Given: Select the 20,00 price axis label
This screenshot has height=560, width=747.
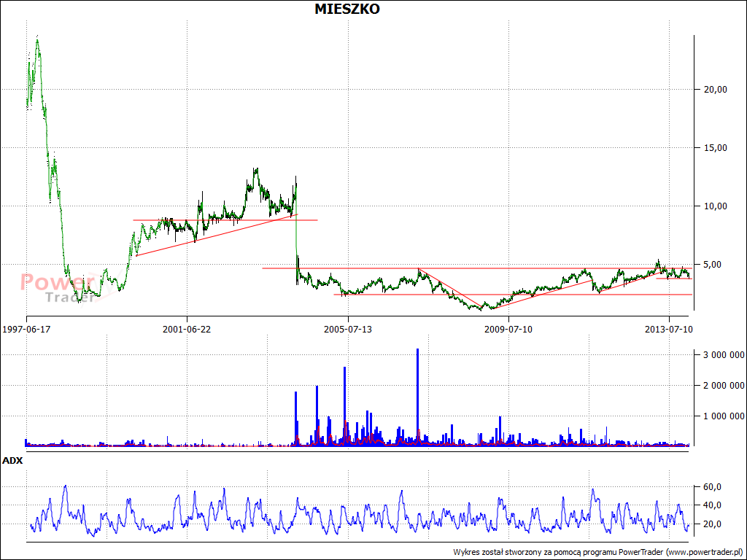Looking at the screenshot, I should pyautogui.click(x=716, y=90).
